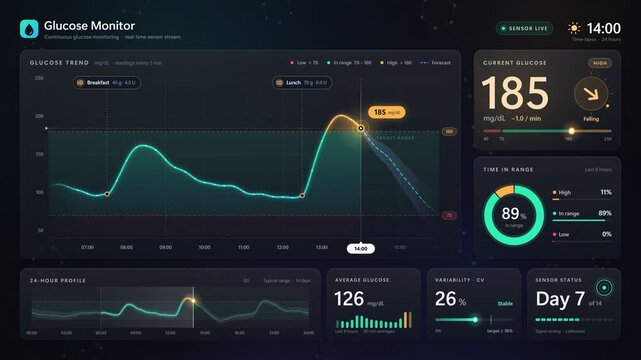Click the 'AVERAGE GLUCOSE' heading
Screen dimensions: 641x360
(362, 280)
